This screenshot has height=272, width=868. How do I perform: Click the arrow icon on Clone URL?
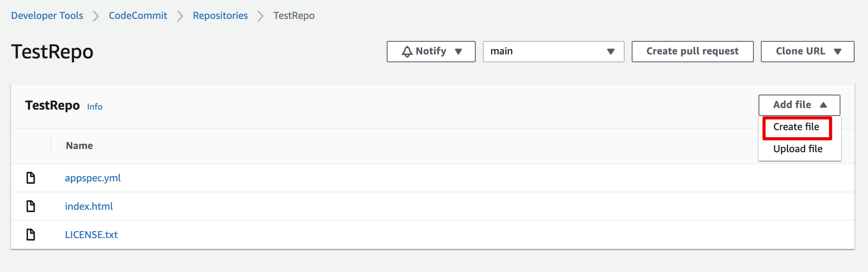pos(838,52)
